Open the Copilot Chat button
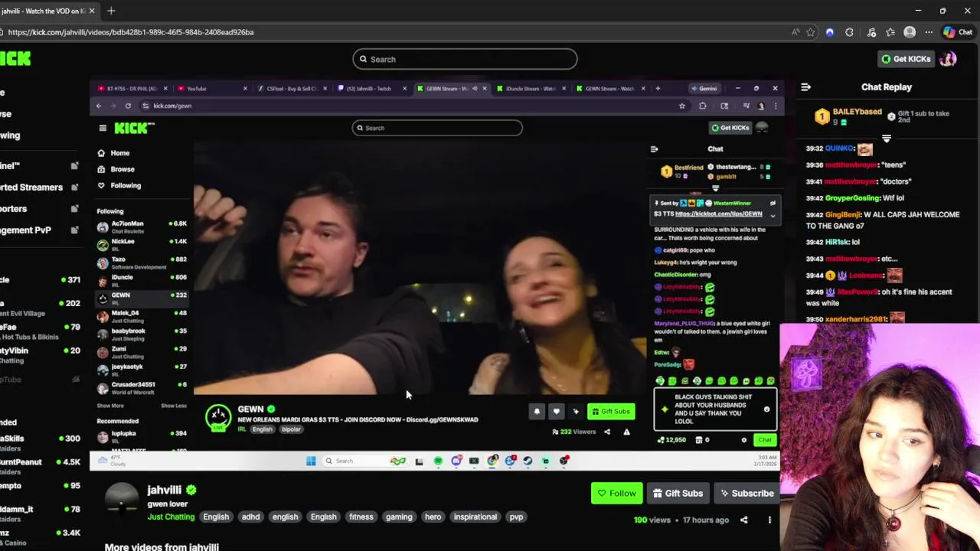980x551 pixels. point(958,32)
